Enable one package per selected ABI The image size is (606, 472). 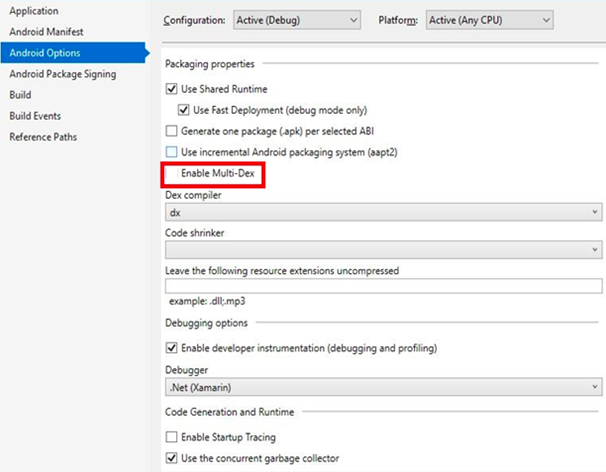[172, 131]
